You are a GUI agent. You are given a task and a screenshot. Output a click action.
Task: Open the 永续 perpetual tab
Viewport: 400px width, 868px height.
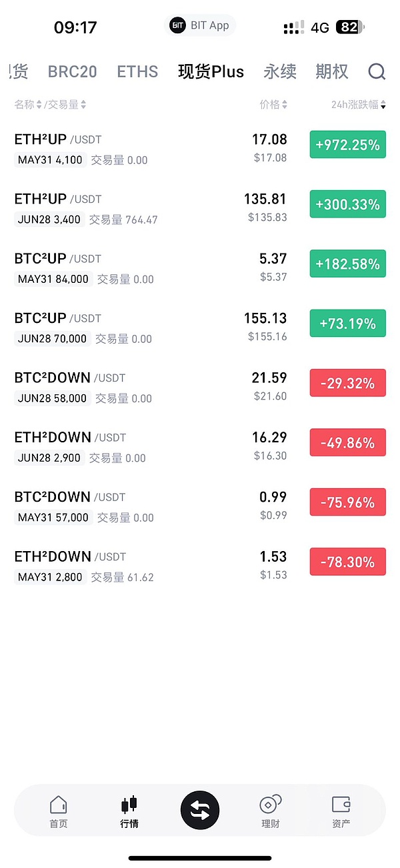coord(280,71)
